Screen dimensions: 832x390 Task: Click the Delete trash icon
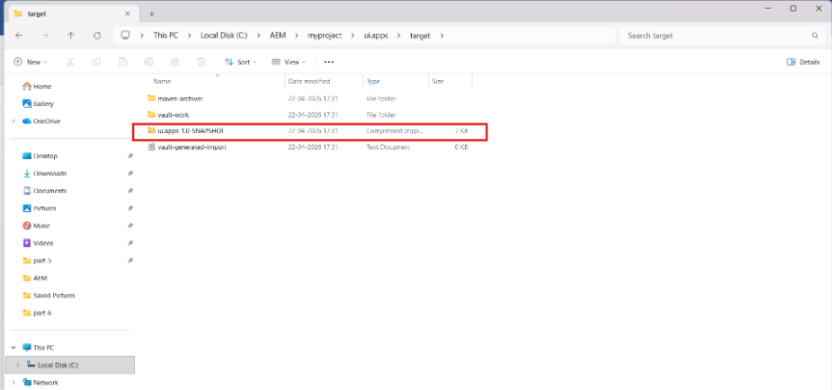pyautogui.click(x=201, y=62)
